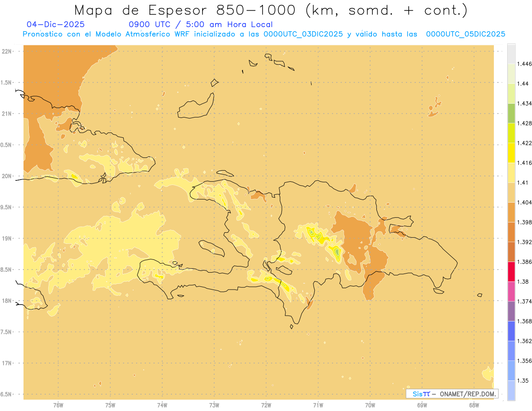This screenshot has width=532, height=411.
Task: Click the '7.5N' latitude label
Action: point(7,332)
